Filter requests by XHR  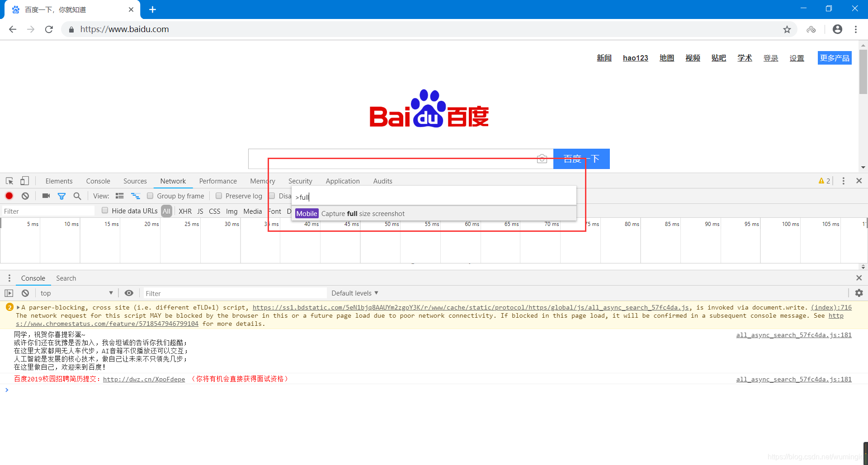click(185, 211)
